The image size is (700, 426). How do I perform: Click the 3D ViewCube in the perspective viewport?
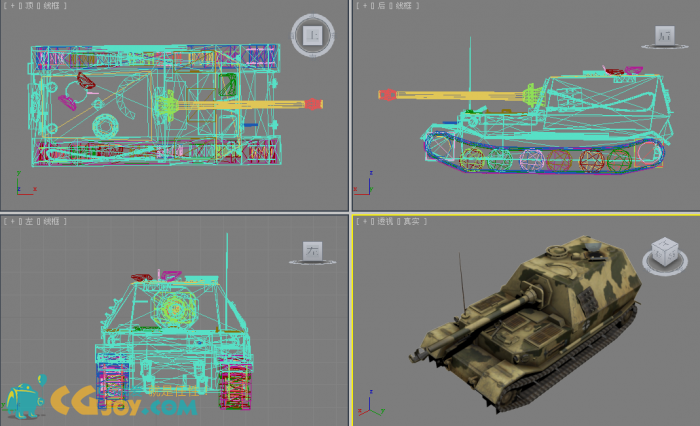coord(663,252)
